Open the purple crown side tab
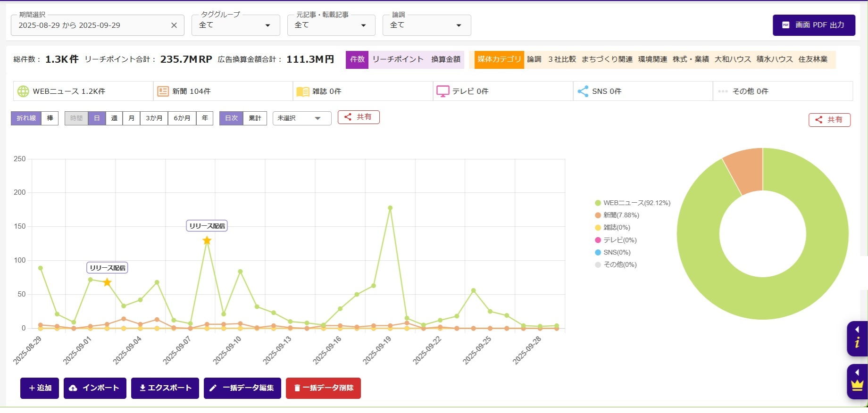 coord(857,381)
